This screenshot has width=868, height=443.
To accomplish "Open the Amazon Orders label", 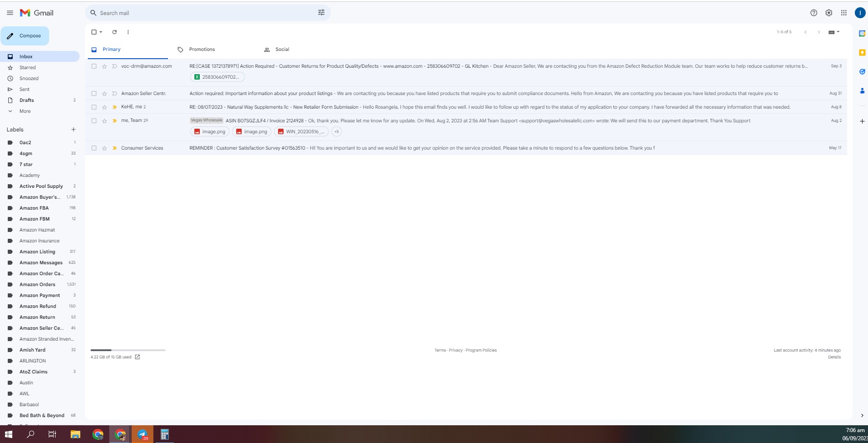I will coord(37,284).
